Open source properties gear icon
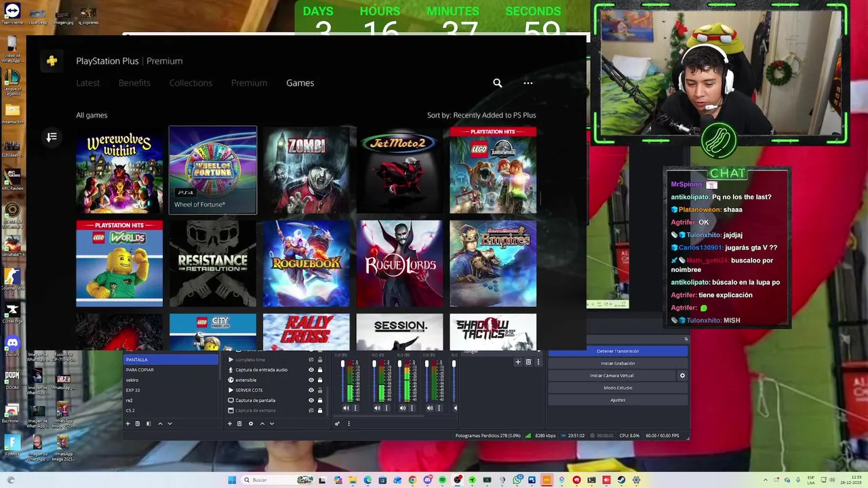 tap(251, 424)
